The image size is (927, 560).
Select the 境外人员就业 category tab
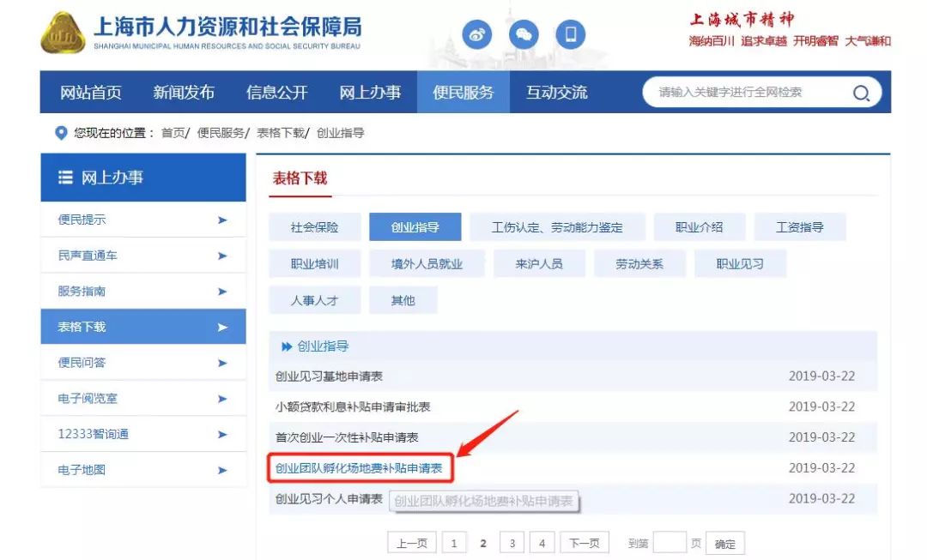pyautogui.click(x=427, y=264)
